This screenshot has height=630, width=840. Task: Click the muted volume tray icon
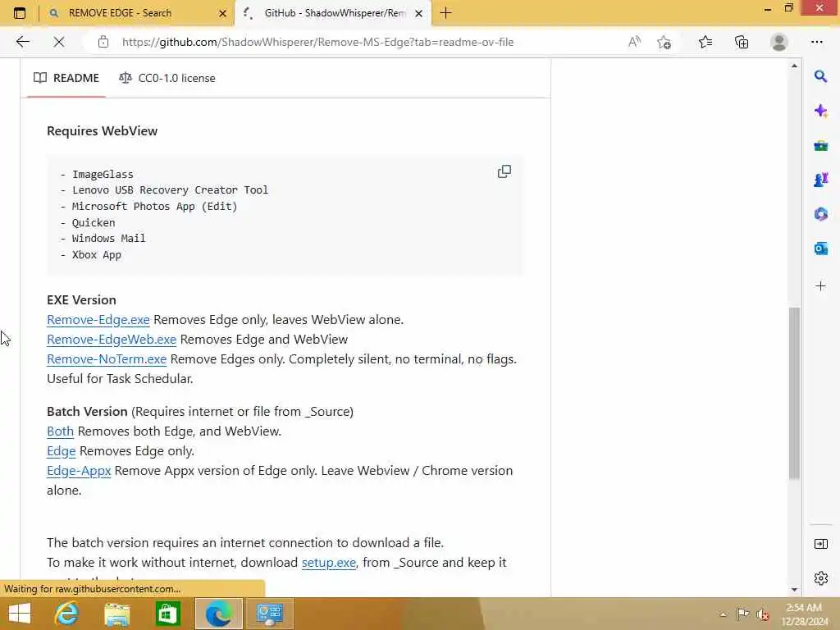point(763,614)
